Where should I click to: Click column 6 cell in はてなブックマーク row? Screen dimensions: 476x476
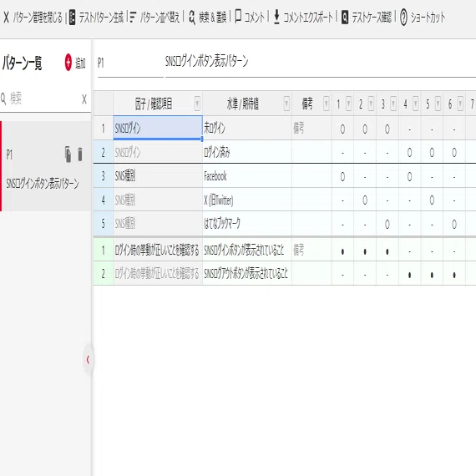coord(454,224)
